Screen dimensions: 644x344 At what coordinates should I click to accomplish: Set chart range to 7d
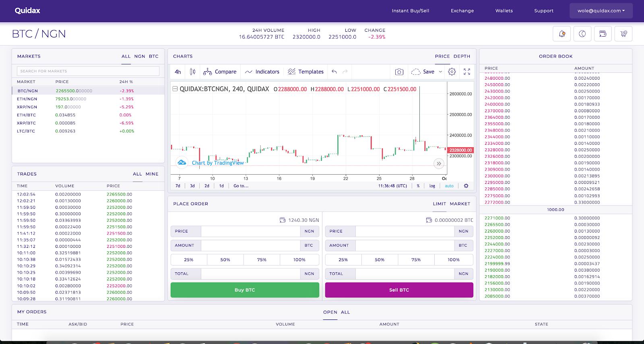pyautogui.click(x=178, y=186)
